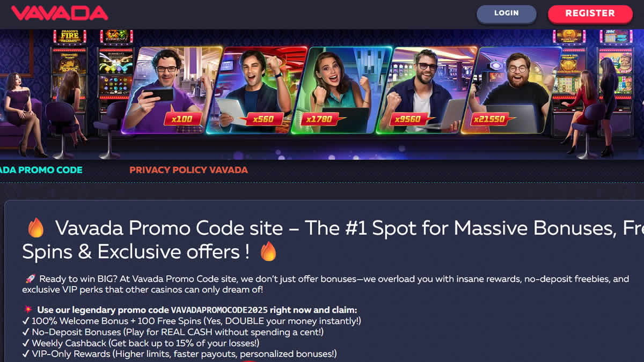Screen dimensions: 644x362
Task: Click the '100% Welcome Bonus' checkmark line
Action: (192, 321)
